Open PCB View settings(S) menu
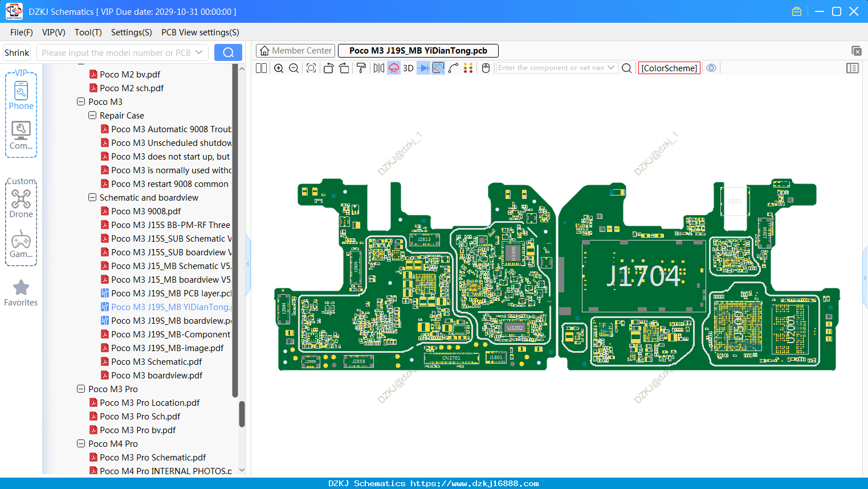Screen dimensions: 868x489 200,32
